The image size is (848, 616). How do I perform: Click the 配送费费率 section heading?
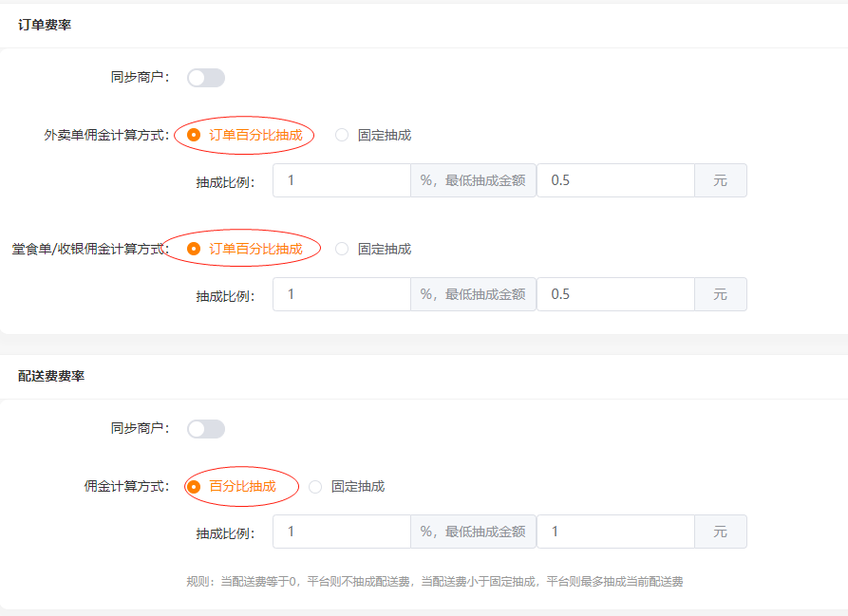[x=51, y=376]
